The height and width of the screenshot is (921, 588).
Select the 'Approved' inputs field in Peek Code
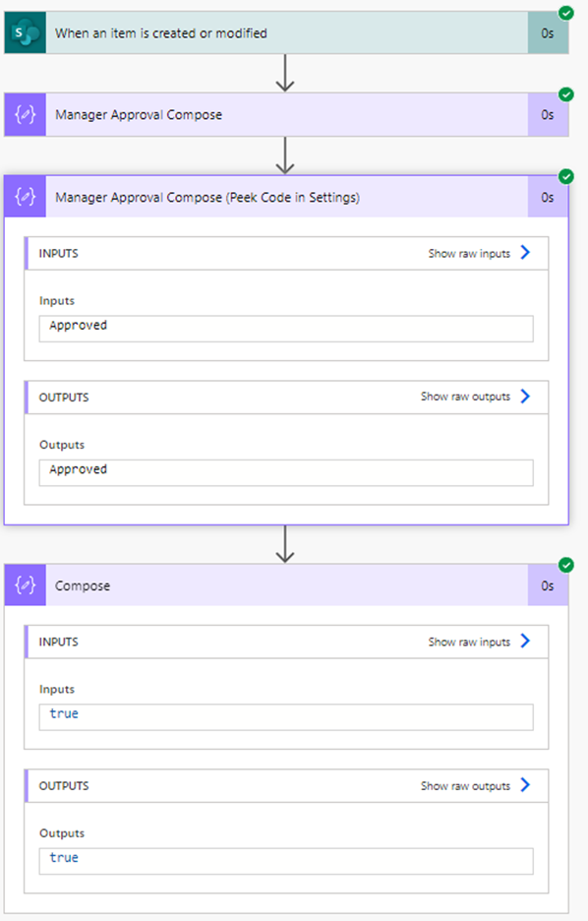[x=285, y=325]
